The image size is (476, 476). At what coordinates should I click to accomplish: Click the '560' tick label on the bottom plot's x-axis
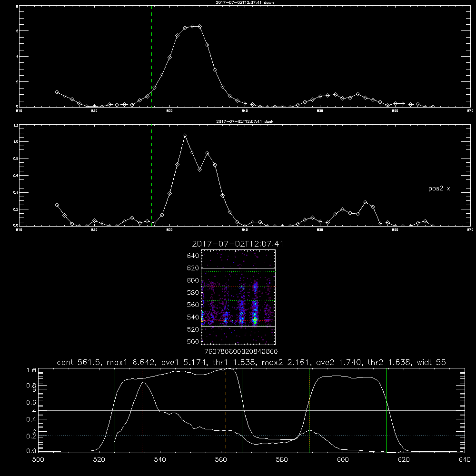[221, 460]
